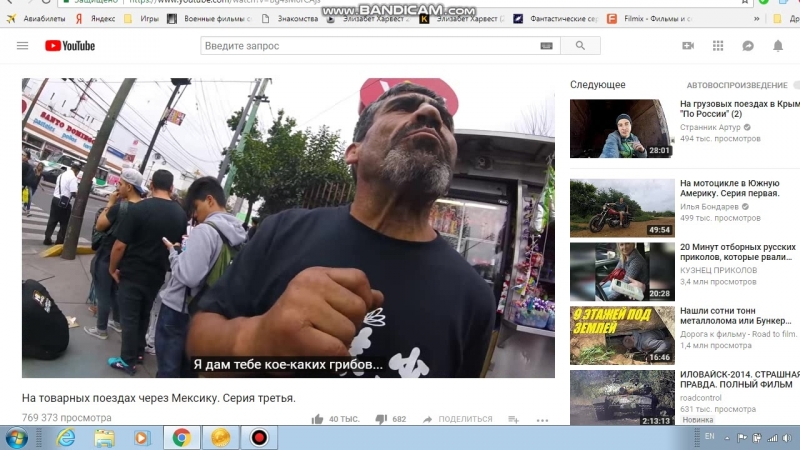Viewport: 800px width, 450px height.
Task: Open channel Илья Бондарев
Action: click(709, 207)
